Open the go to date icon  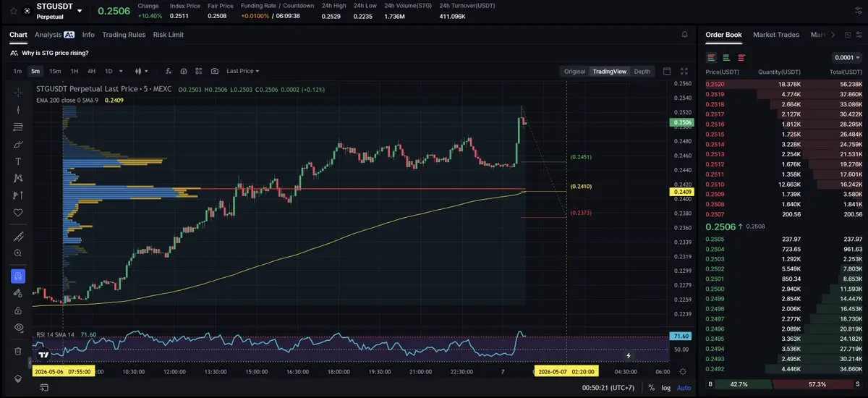44,387
